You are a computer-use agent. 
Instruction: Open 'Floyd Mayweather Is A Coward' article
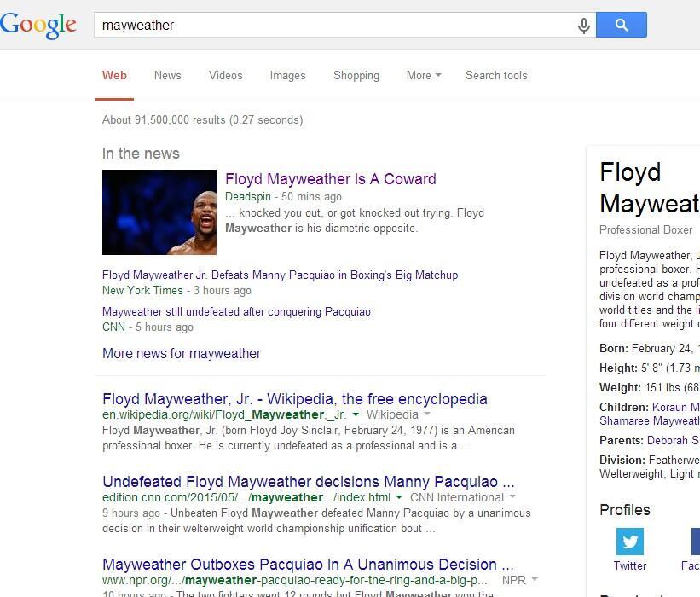tap(330, 179)
